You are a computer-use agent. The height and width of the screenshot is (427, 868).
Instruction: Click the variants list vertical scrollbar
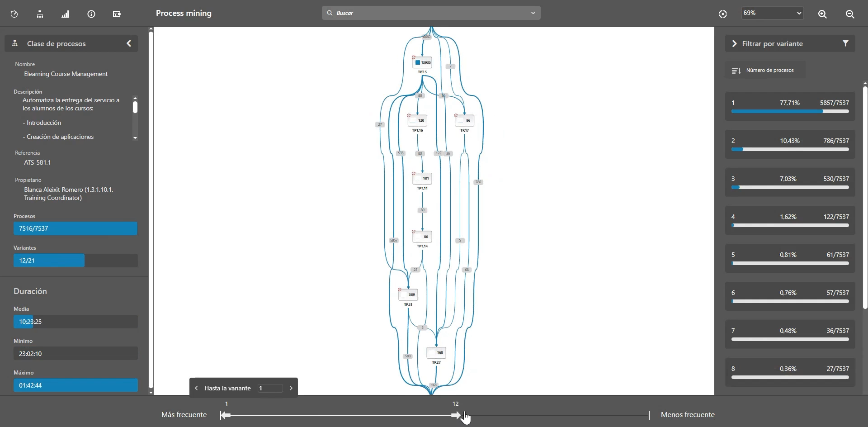[865, 197]
